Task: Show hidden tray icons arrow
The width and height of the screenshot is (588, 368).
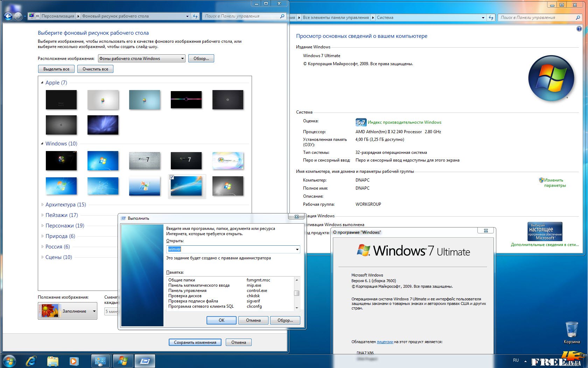Action: [x=525, y=361]
